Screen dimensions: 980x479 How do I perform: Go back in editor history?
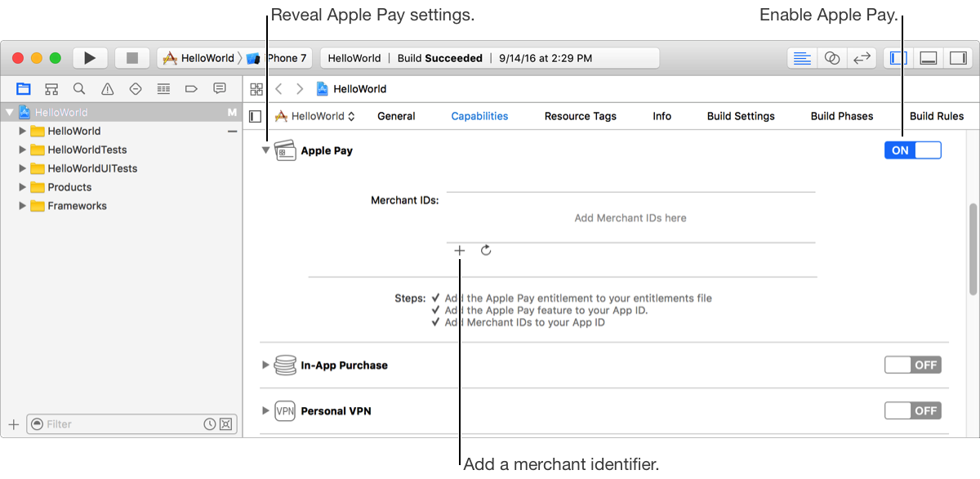(278, 88)
